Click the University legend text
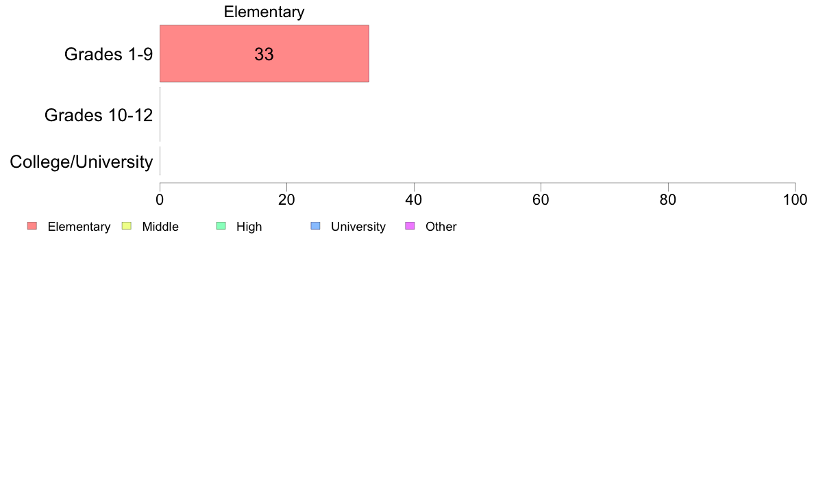814x504 pixels. [358, 227]
